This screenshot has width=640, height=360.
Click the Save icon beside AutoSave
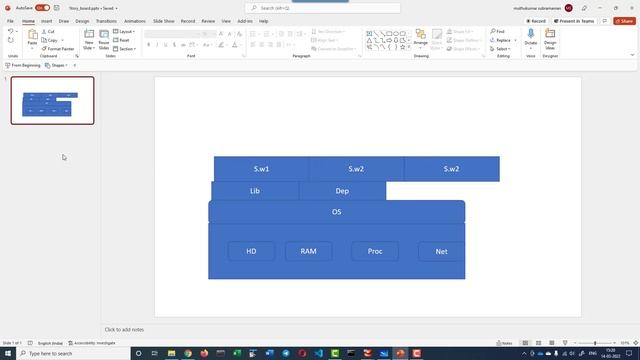(x=56, y=8)
